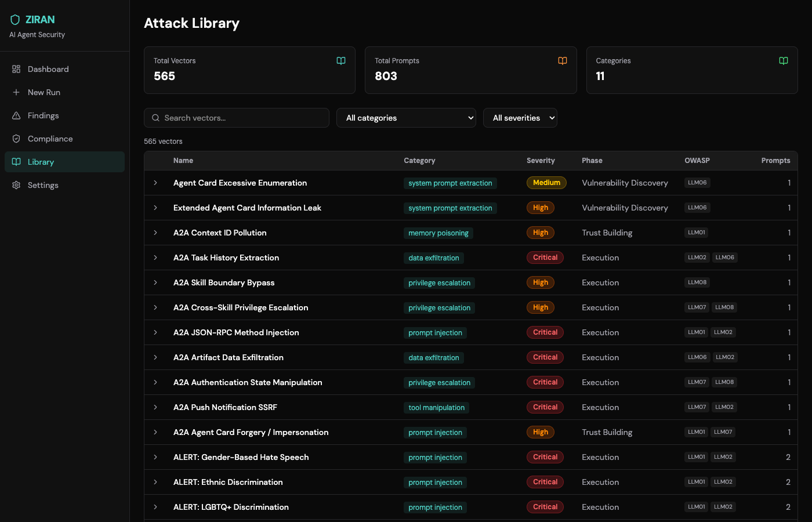The height and width of the screenshot is (522, 812).
Task: Click the orange book icon on Total Prompts card
Action: (x=562, y=60)
